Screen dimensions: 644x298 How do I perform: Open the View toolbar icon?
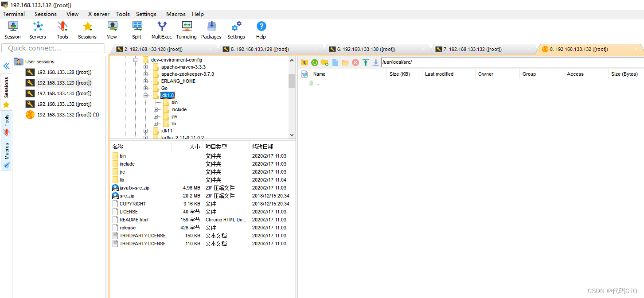tap(112, 30)
